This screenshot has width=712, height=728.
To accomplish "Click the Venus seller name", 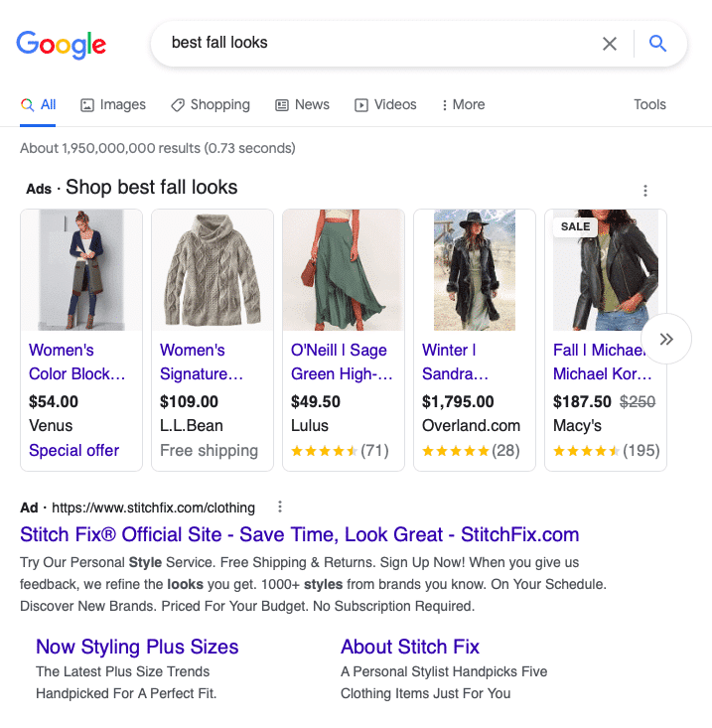I will point(51,426).
